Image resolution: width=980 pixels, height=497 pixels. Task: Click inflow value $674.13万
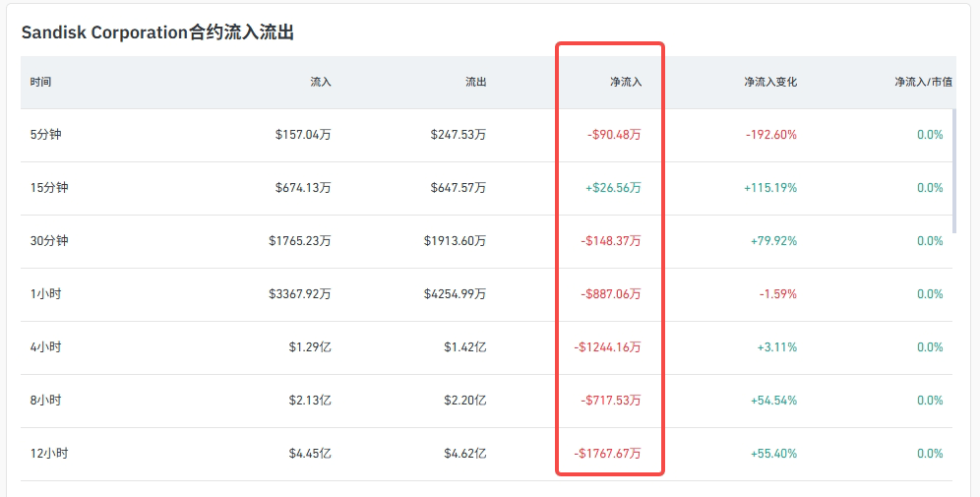pyautogui.click(x=303, y=188)
